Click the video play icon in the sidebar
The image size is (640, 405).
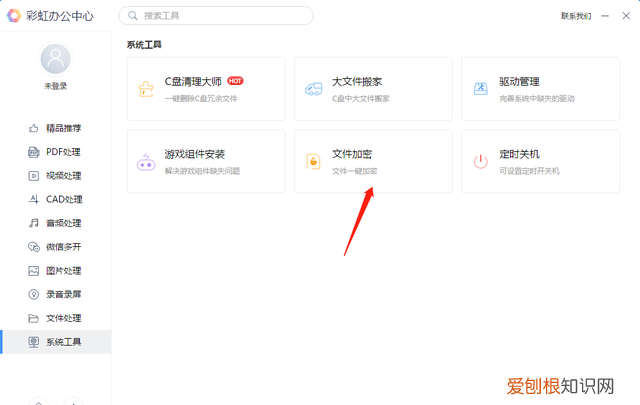coord(33,176)
